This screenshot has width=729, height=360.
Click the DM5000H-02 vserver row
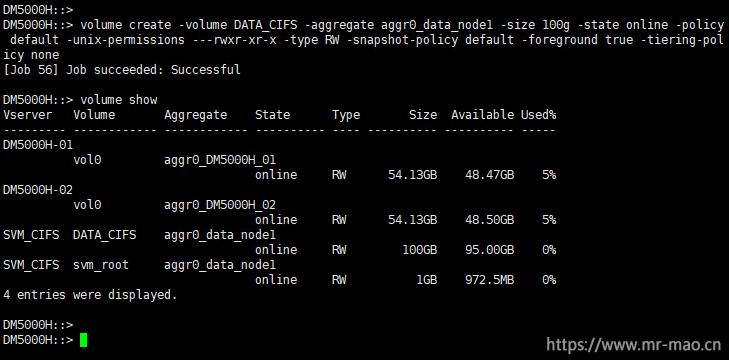tap(38, 190)
